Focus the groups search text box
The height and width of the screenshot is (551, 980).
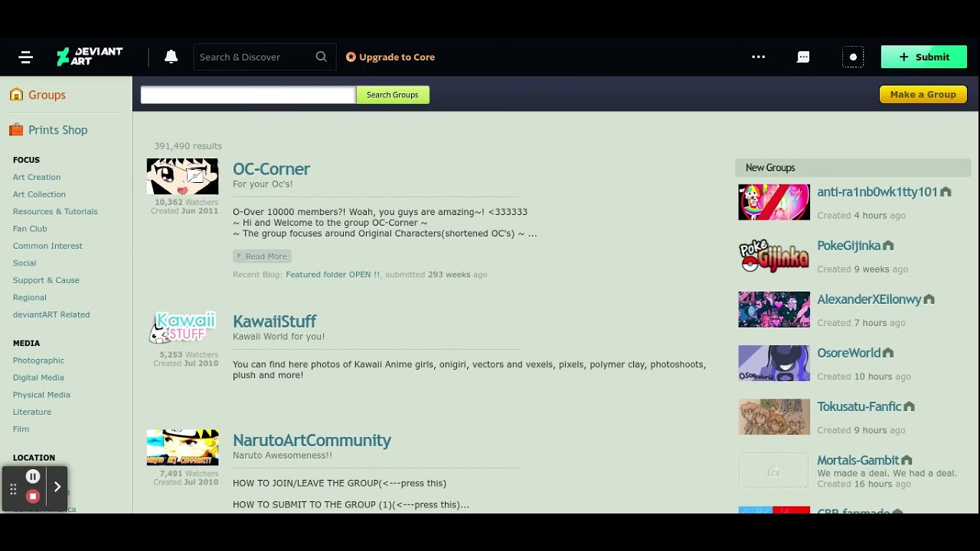248,95
